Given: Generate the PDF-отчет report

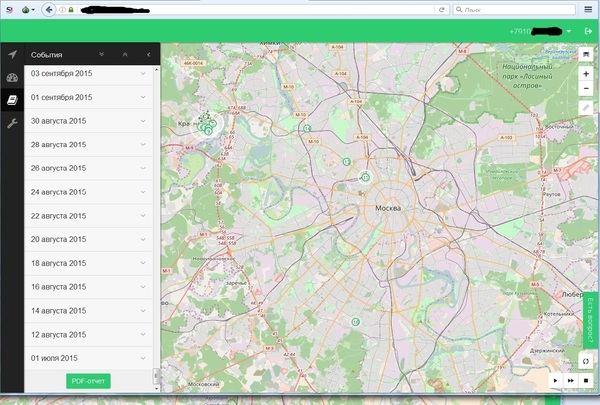Looking at the screenshot, I should (88, 381).
